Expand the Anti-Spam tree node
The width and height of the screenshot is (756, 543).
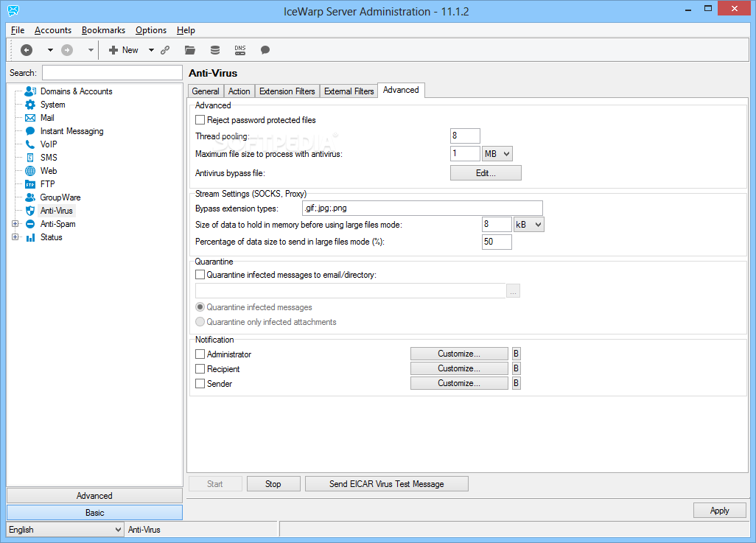tap(15, 224)
